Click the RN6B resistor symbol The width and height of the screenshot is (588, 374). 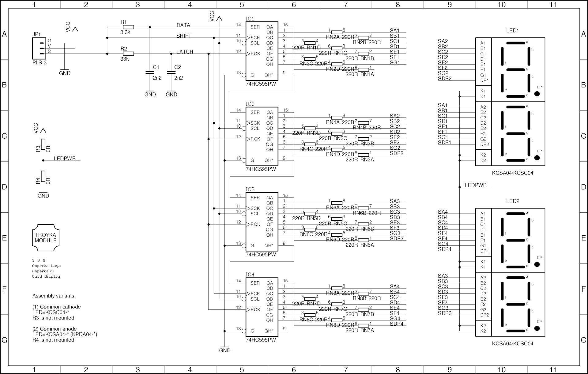point(364,208)
